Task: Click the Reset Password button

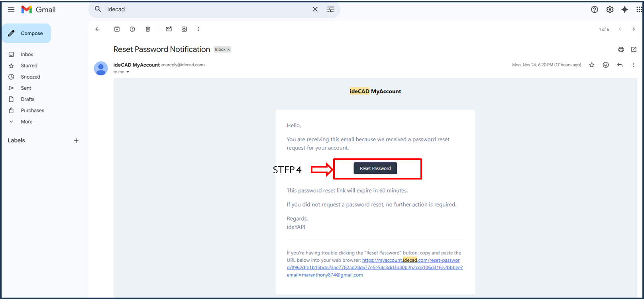Action: (375, 168)
